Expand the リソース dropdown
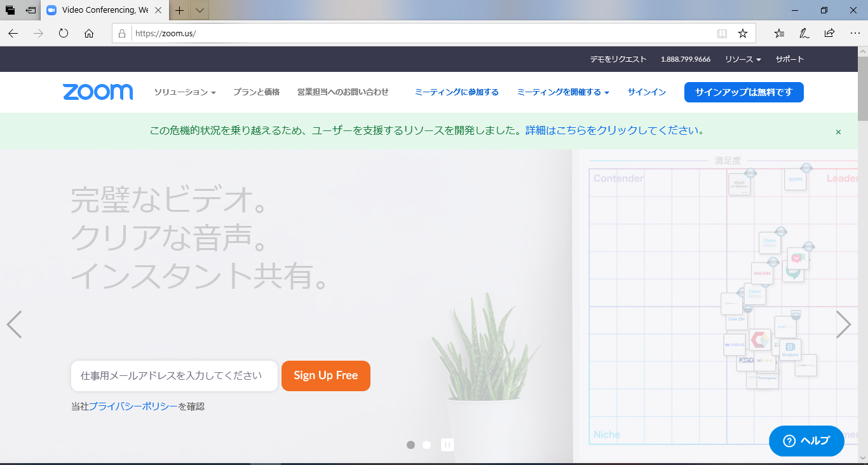Viewport: 868px width, 465px height. point(743,59)
